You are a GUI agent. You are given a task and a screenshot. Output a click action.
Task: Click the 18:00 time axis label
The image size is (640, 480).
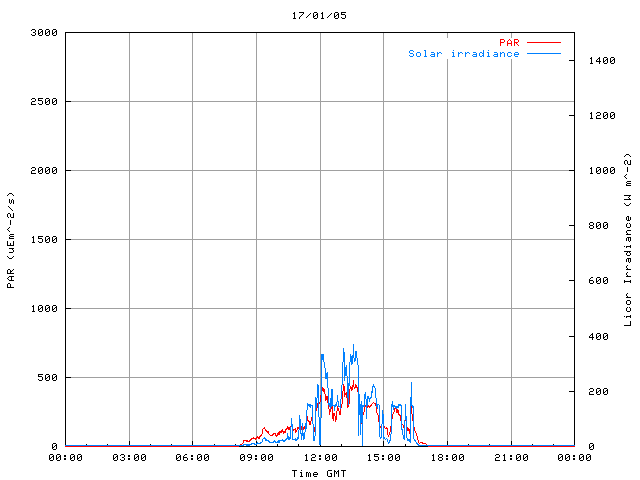click(447, 458)
